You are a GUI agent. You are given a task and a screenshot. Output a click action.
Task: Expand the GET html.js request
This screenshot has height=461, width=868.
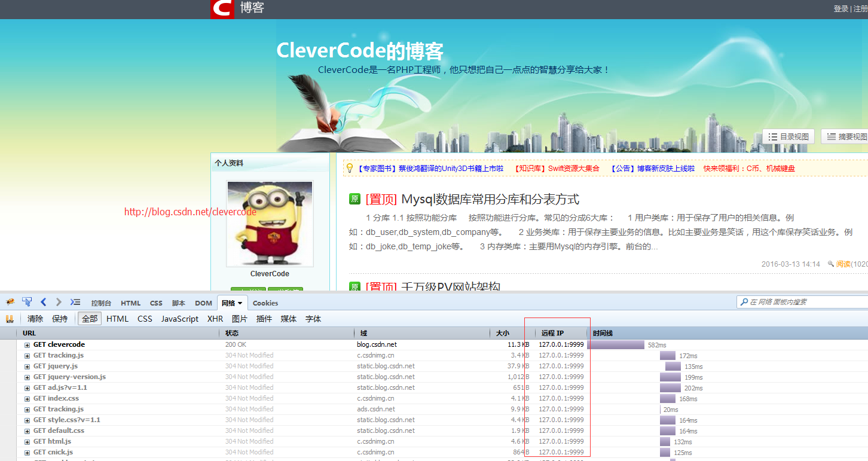(27, 442)
